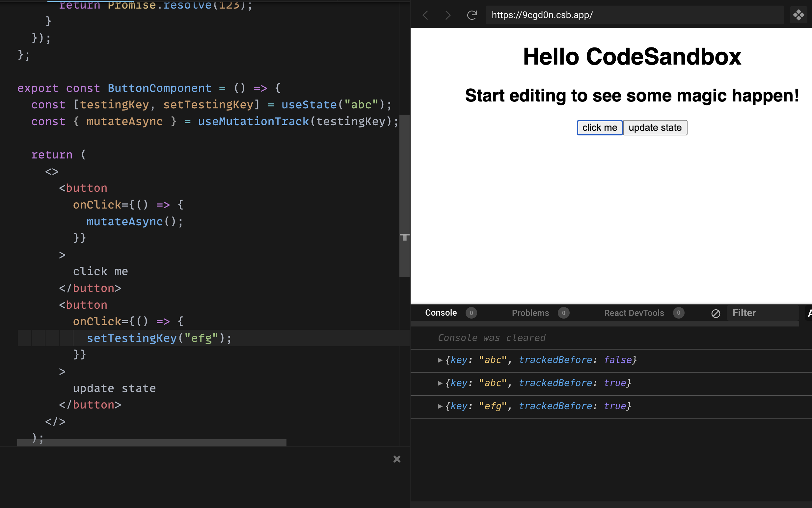Viewport: 812px width, 508px height.
Task: Switch to the Console tab
Action: (x=441, y=313)
